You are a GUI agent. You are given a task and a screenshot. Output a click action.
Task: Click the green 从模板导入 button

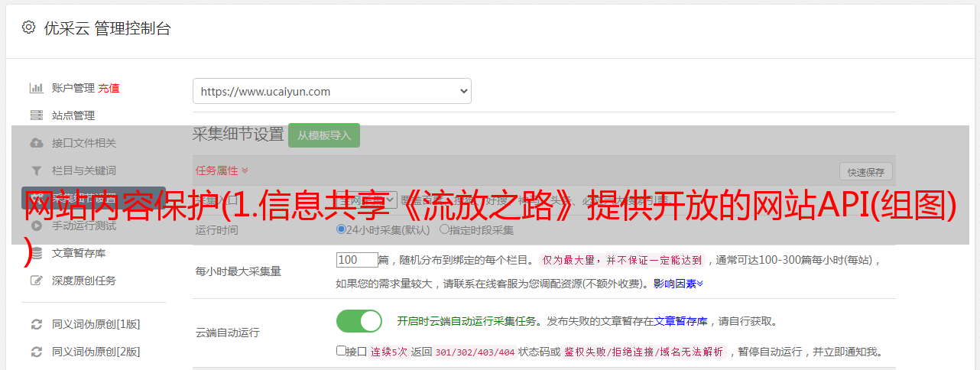point(324,135)
